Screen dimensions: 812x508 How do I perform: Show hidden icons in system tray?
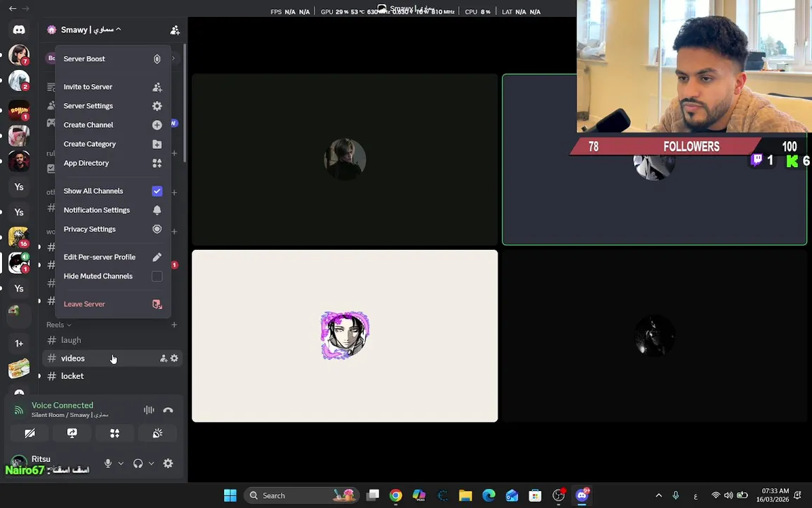click(x=659, y=495)
